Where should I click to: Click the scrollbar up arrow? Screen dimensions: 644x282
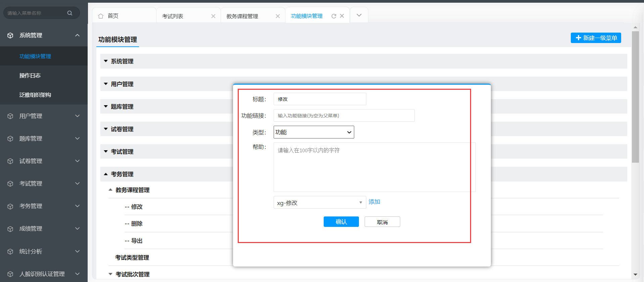635,27
